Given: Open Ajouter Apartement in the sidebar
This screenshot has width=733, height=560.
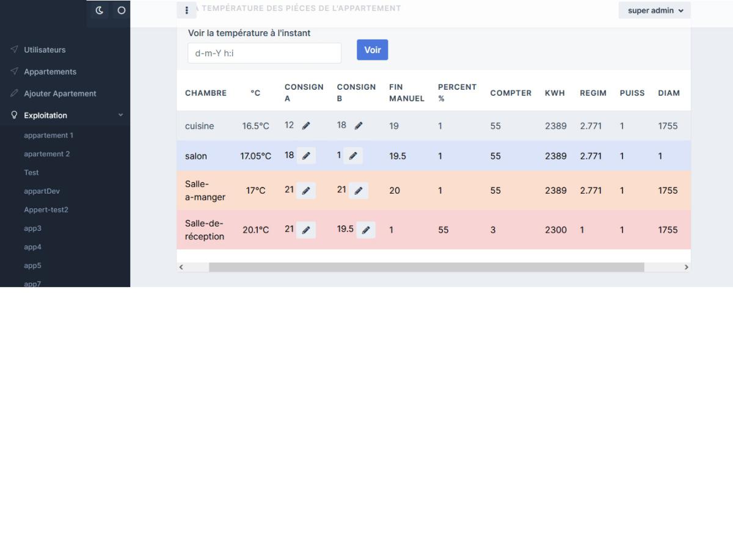Looking at the screenshot, I should tap(60, 93).
